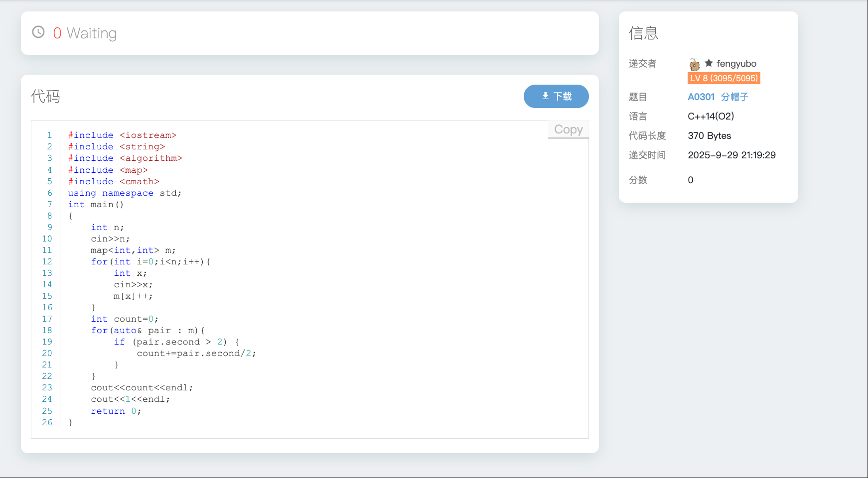This screenshot has height=478, width=868.
Task: Click the orange LV 8 level badge
Action: (x=723, y=78)
